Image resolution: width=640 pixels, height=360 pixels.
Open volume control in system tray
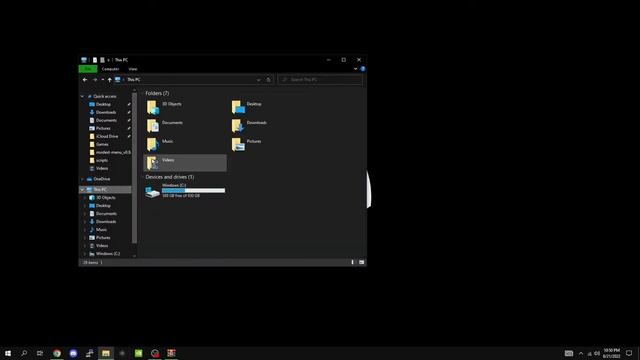click(x=597, y=353)
